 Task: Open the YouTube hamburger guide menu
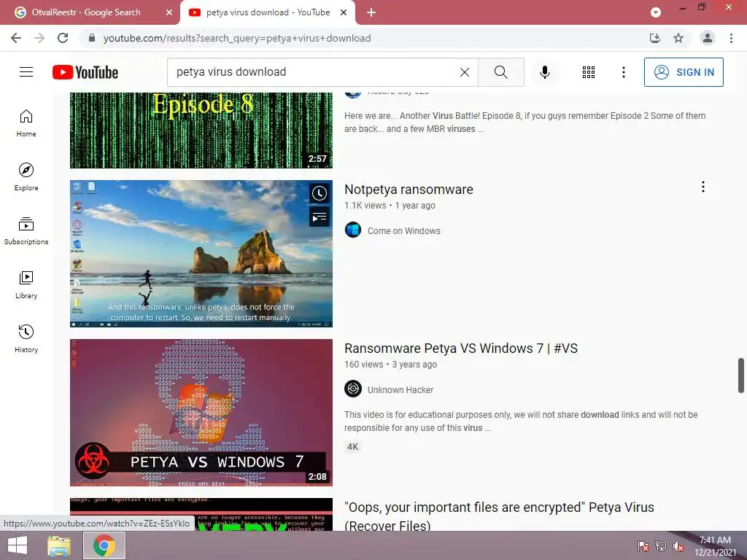[x=26, y=72]
